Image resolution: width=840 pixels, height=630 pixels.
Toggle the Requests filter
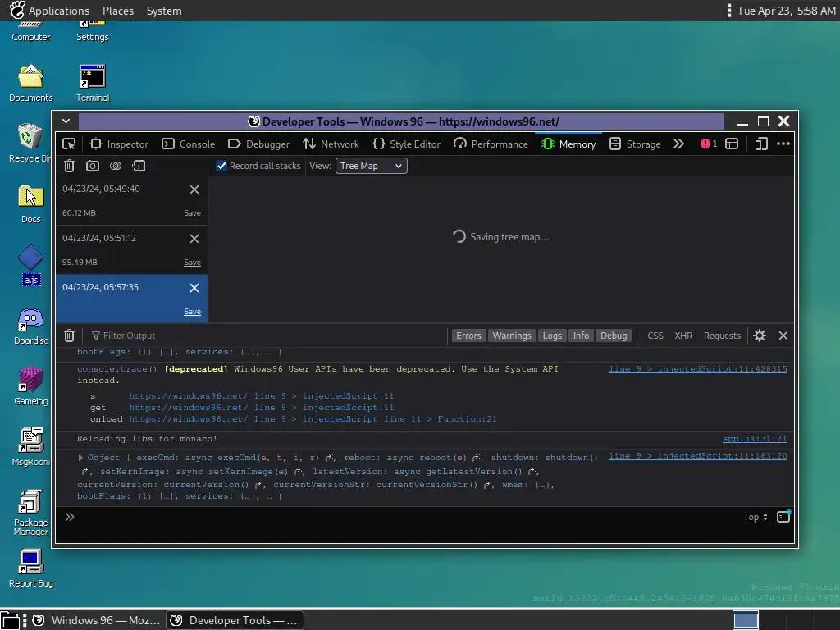click(722, 336)
